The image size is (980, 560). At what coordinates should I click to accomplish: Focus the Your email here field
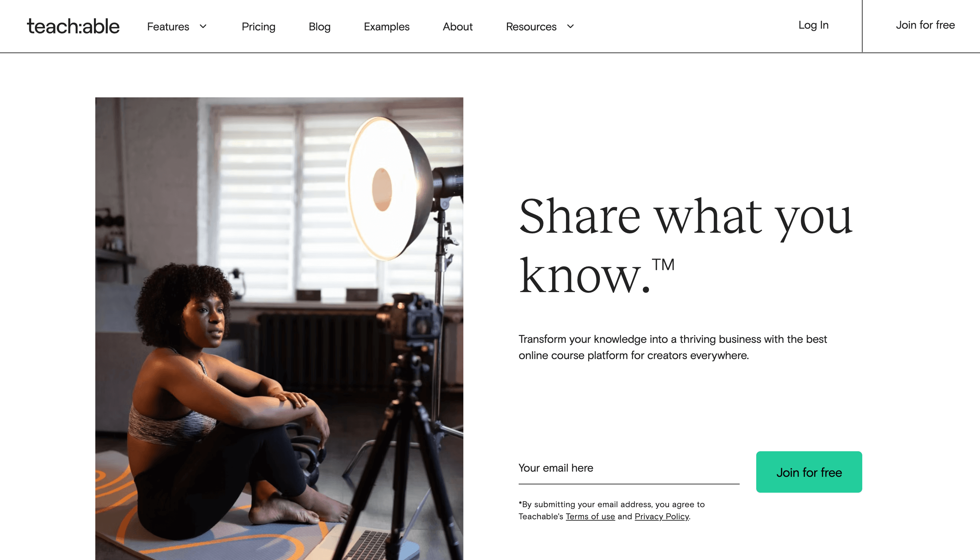click(x=629, y=469)
